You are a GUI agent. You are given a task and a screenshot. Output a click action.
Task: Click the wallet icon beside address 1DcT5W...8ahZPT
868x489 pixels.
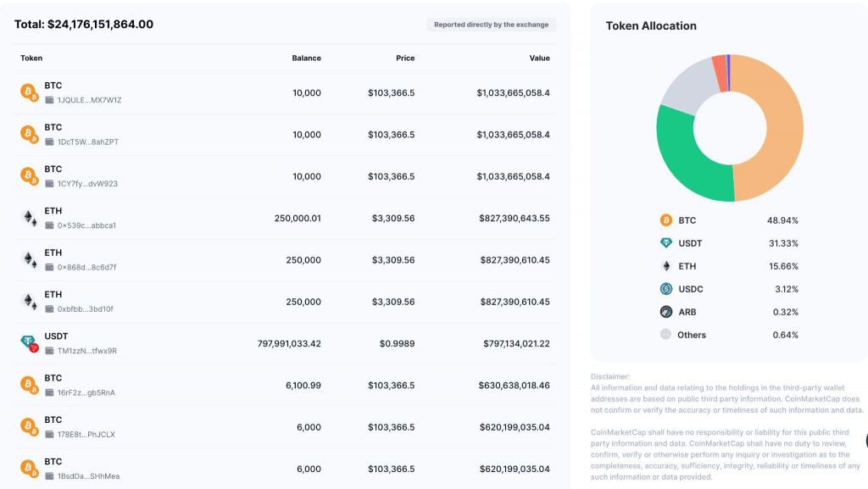tap(49, 142)
